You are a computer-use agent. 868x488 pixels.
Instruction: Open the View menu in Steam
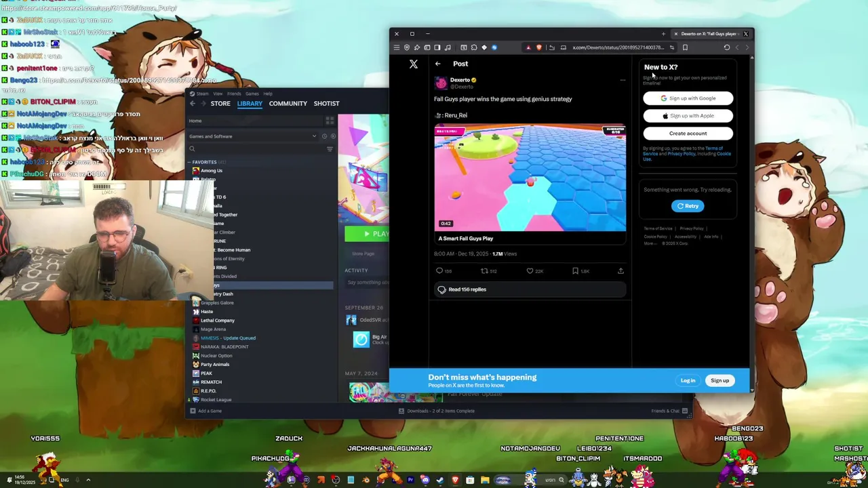[x=218, y=94]
